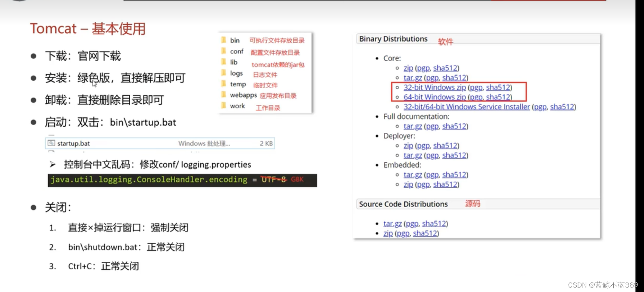Click the work folder icon

[224, 105]
